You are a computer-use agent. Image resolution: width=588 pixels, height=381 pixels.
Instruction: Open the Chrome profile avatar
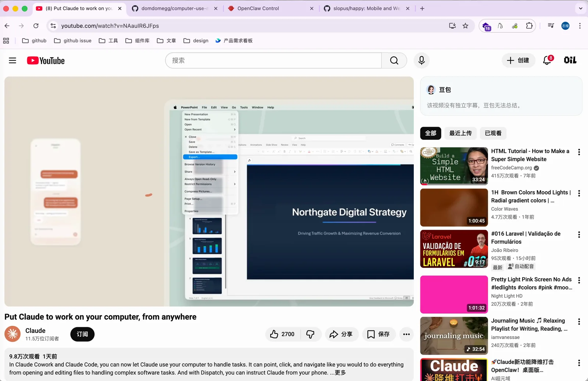(x=565, y=26)
